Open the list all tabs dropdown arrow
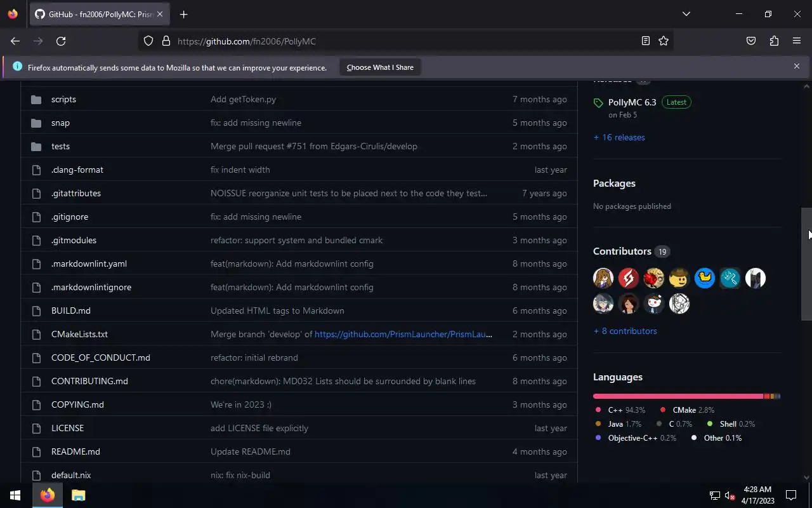 686,14
